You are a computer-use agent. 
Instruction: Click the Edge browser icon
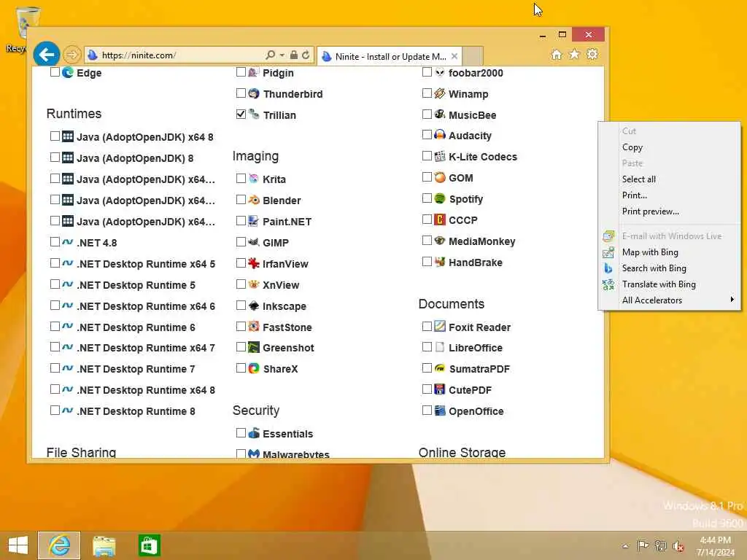click(x=68, y=72)
